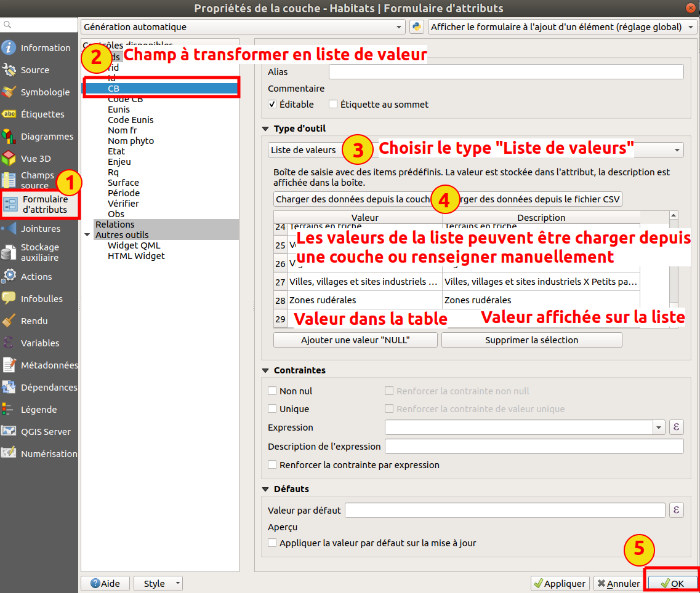
Task: Toggle the Éditable checkbox
Action: (272, 104)
